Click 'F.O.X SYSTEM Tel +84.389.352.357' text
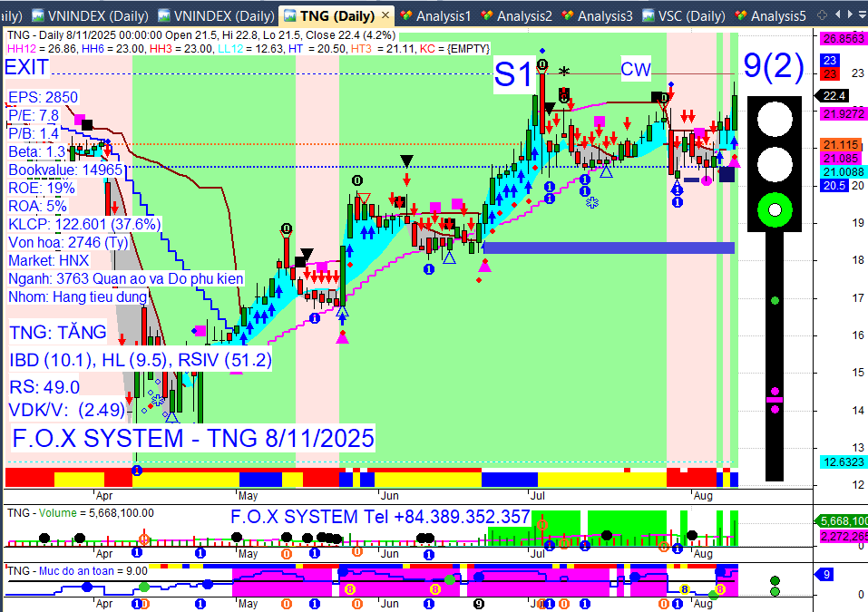 380,517
